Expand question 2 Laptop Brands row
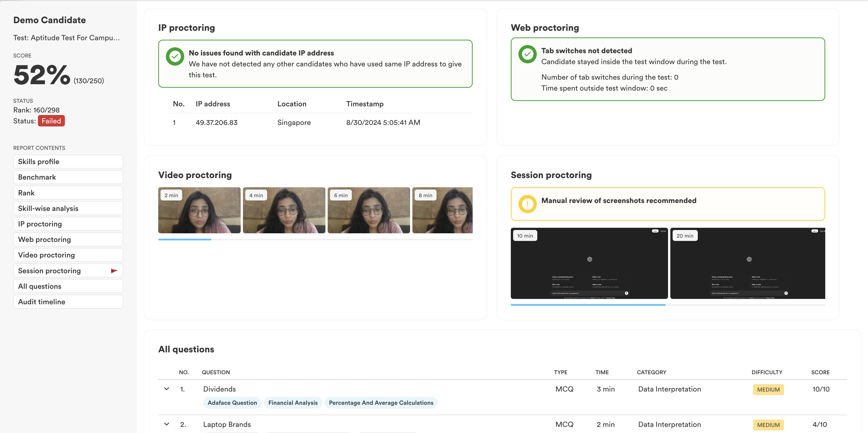Viewport: 868px width, 433px height. (x=166, y=424)
